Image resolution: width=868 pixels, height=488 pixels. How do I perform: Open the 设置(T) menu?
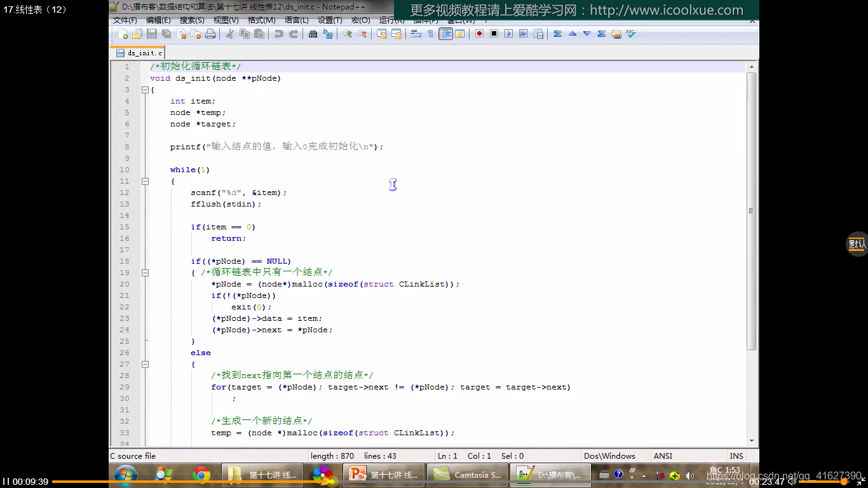click(330, 20)
